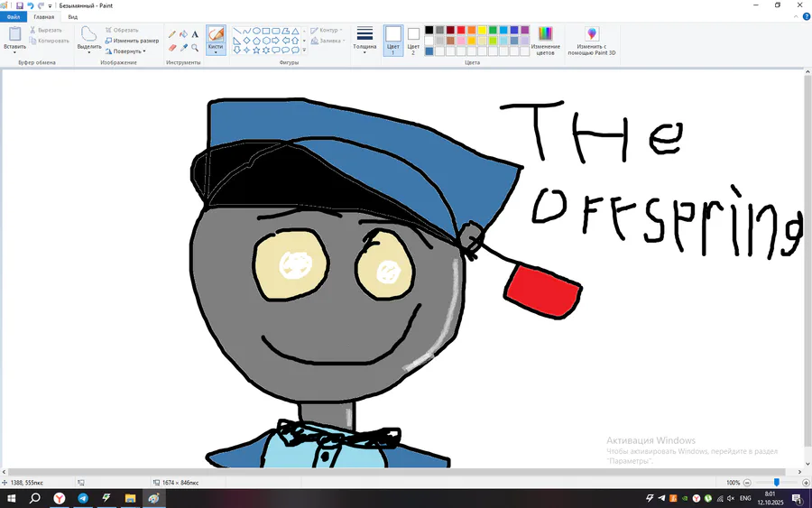This screenshot has height=508, width=812.
Task: Click the Undo arrow in the title bar
Action: [x=31, y=5]
